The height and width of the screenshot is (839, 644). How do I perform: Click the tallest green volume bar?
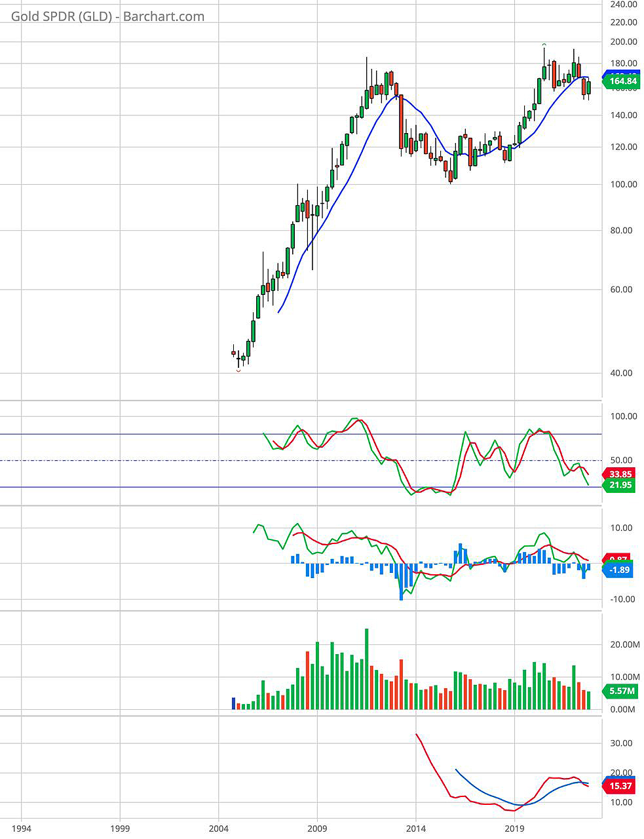[366, 669]
